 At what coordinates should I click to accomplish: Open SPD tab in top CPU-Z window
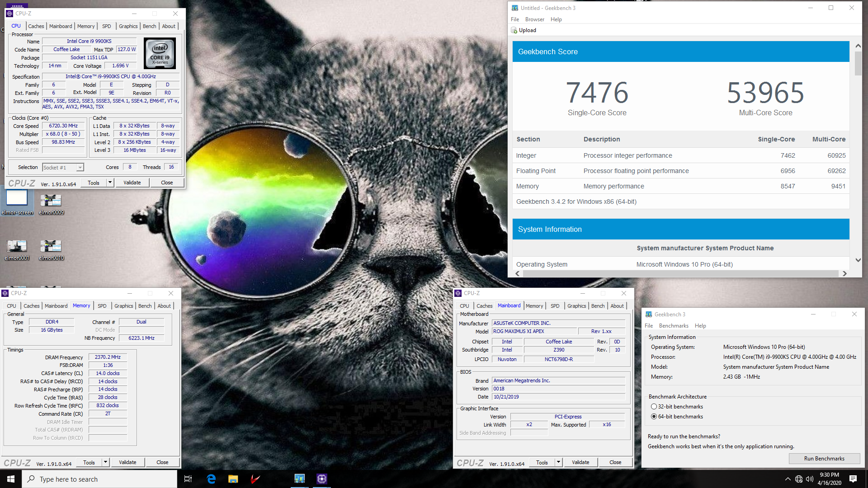(106, 26)
